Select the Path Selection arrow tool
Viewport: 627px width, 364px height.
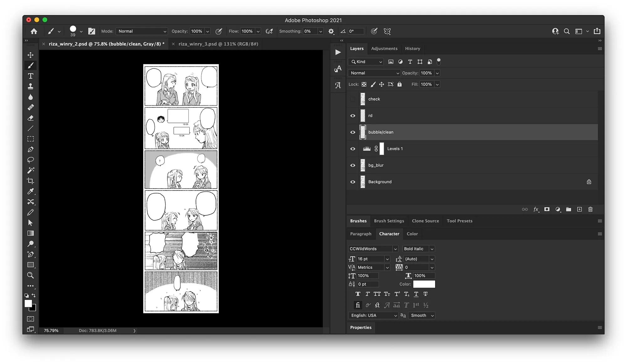pos(30,223)
